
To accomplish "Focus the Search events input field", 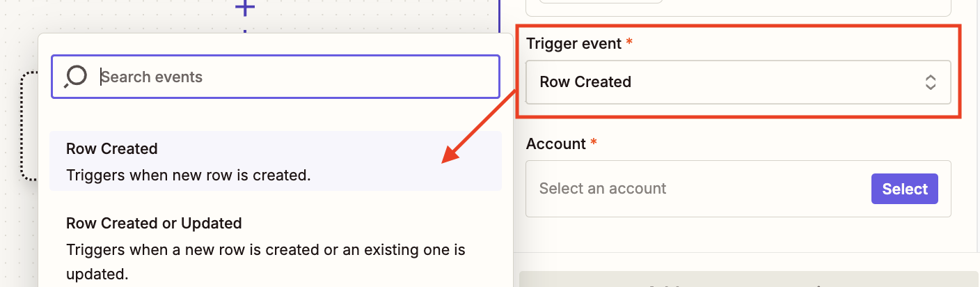I will (276, 77).
